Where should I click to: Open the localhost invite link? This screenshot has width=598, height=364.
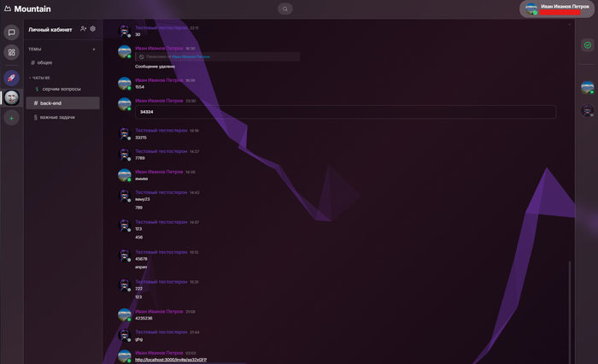tap(171, 360)
